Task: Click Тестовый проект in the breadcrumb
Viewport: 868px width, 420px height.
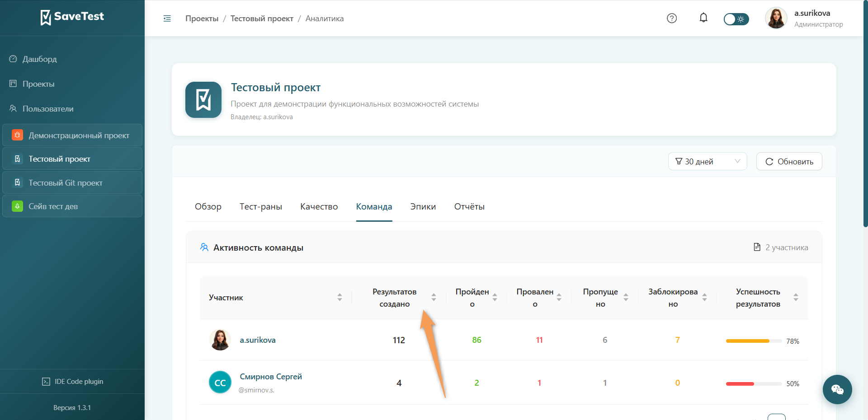Action: click(x=262, y=19)
